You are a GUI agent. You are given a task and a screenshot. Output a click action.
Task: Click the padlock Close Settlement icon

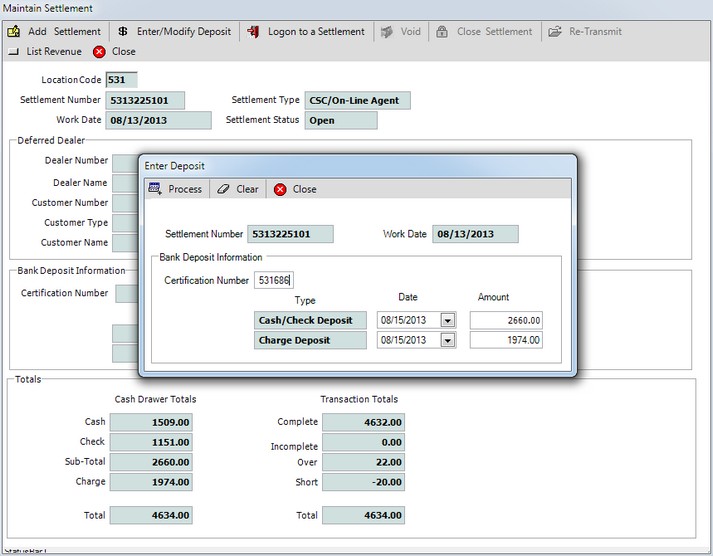442,31
